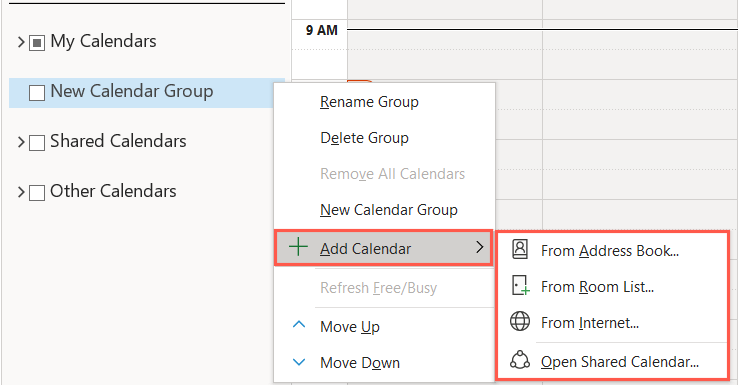This screenshot has width=738, height=385.
Task: Click the Address Book contact icon
Action: (x=520, y=249)
